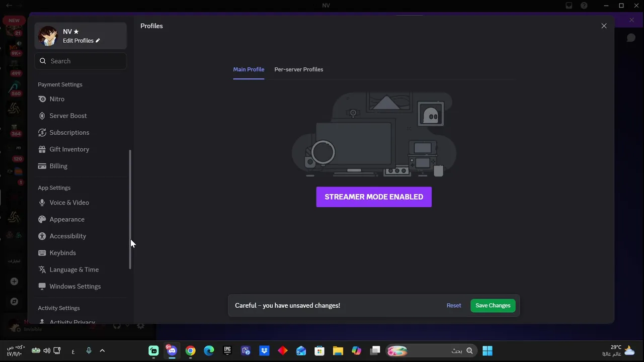Open Voice & Video settings
The image size is (644, 362).
click(80, 203)
